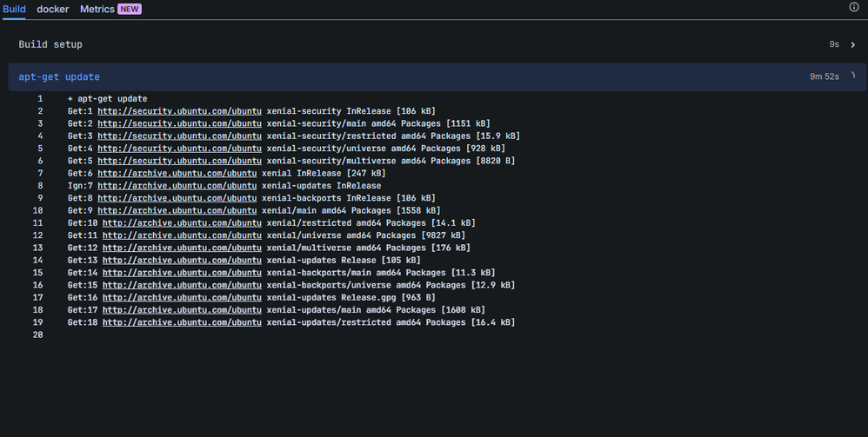Click 'xenial-security/multiverse amd64 Packages [8820 B]' text
This screenshot has width=868, height=437.
point(391,161)
